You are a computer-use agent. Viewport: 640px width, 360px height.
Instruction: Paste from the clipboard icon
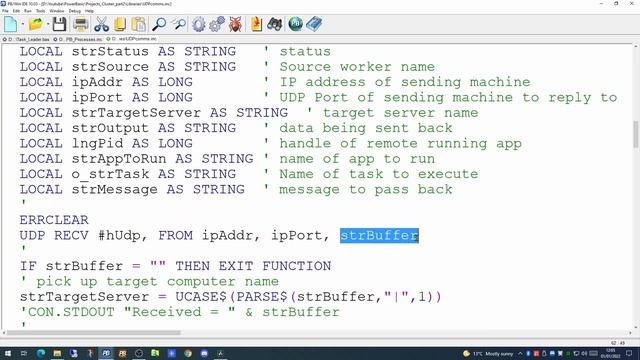click(139, 24)
